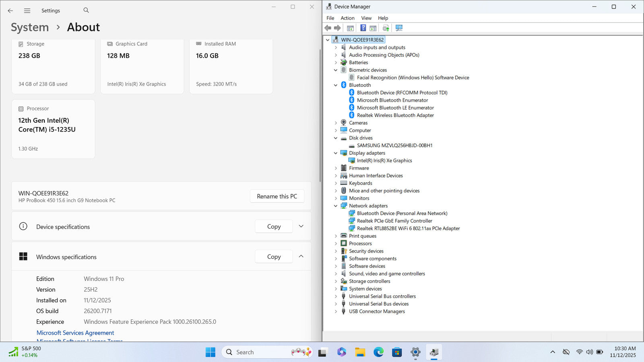Click Scan for hardware changes toolbar icon
Screen dimensions: 644x362
[399, 28]
